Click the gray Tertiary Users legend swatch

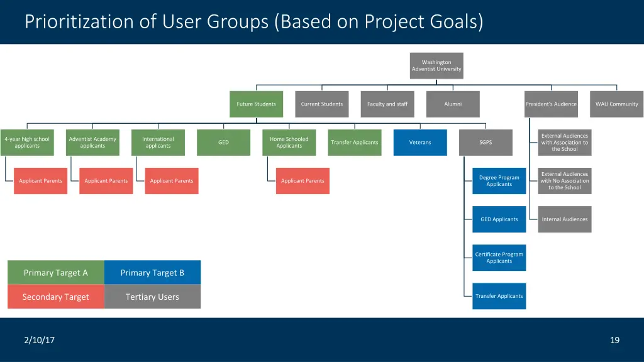152,297
